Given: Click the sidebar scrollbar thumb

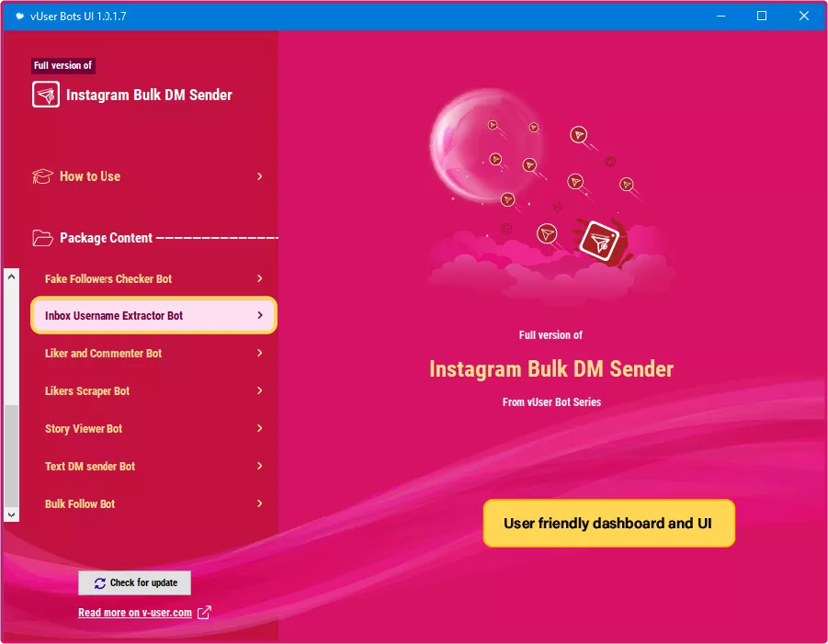Looking at the screenshot, I should (x=11, y=455).
